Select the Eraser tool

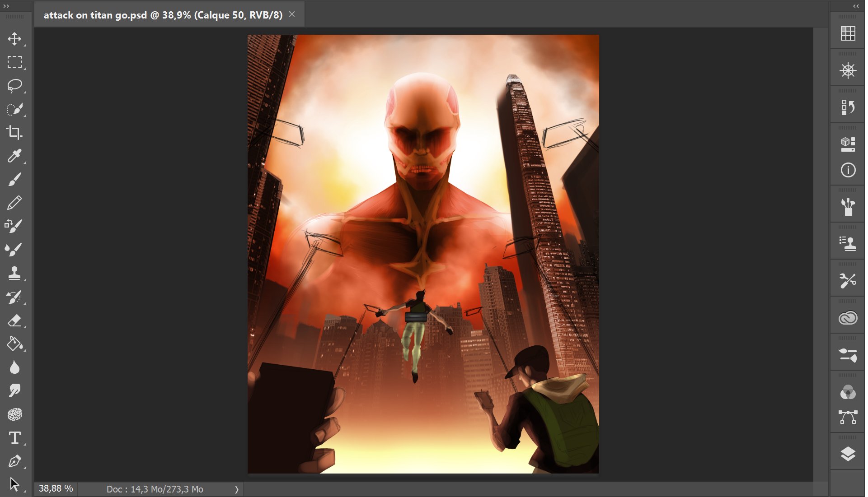15,320
